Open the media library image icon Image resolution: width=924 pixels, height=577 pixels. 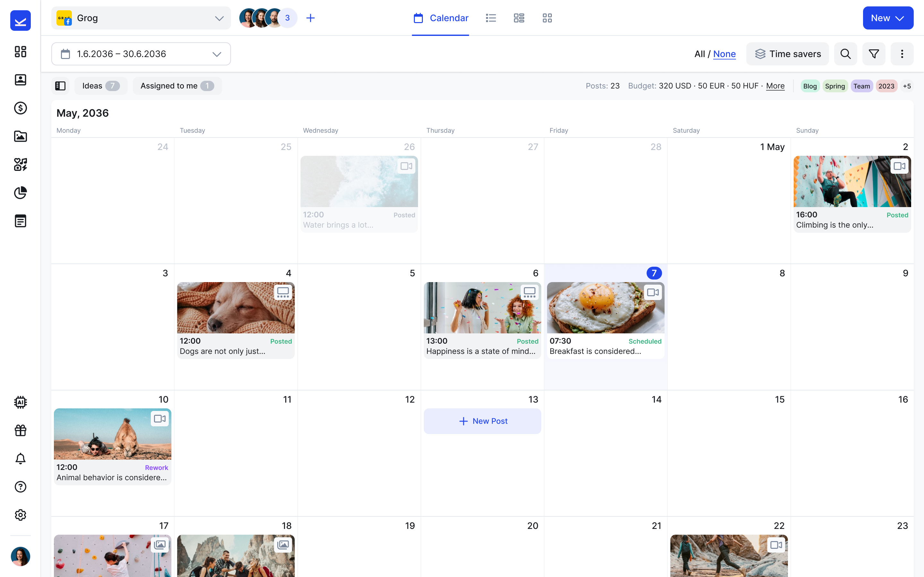[x=20, y=136]
